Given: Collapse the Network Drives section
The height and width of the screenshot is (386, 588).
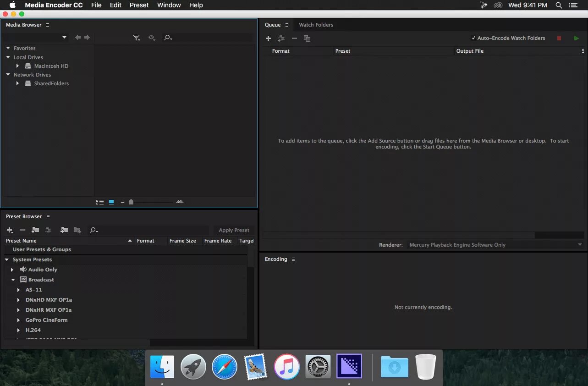Looking at the screenshot, I should tap(8, 75).
